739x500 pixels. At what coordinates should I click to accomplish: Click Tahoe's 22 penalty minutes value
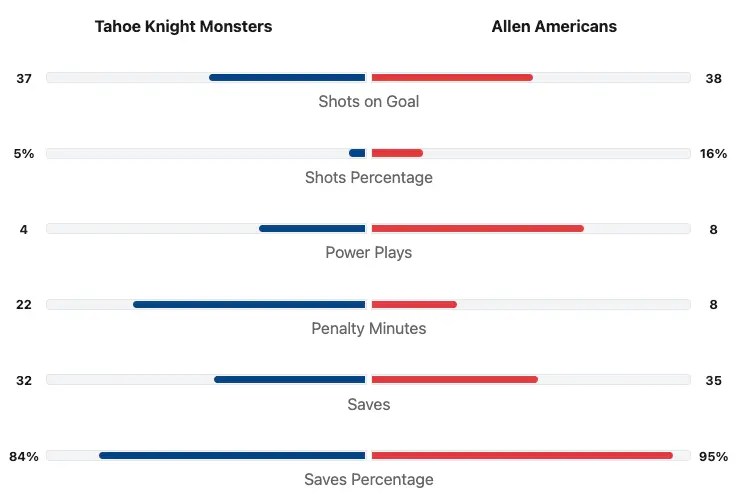tap(24, 305)
